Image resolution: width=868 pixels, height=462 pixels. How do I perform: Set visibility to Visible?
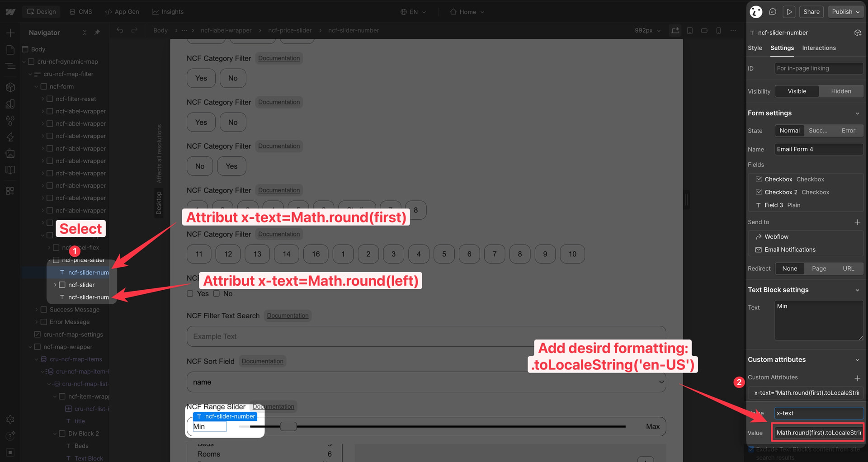click(797, 91)
